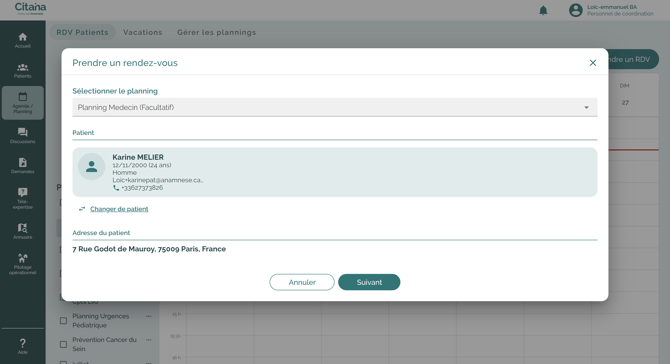Image resolution: width=670 pixels, height=364 pixels.
Task: Open Discussions from the sidebar
Action: click(23, 135)
